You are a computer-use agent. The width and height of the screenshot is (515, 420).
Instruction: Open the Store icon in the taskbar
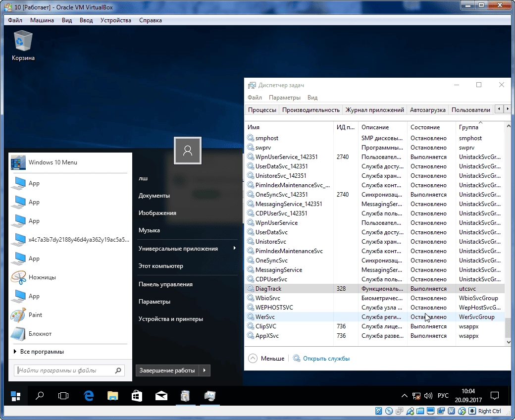click(x=137, y=396)
